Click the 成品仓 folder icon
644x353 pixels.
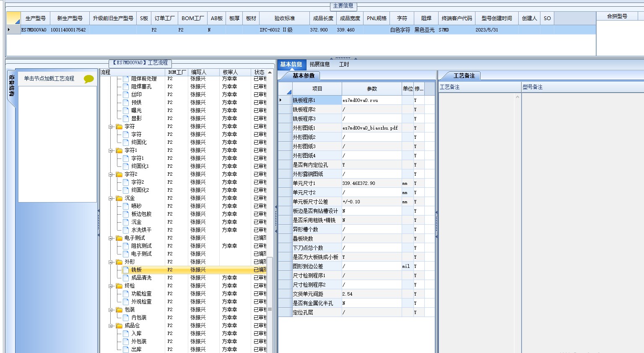[119, 326]
